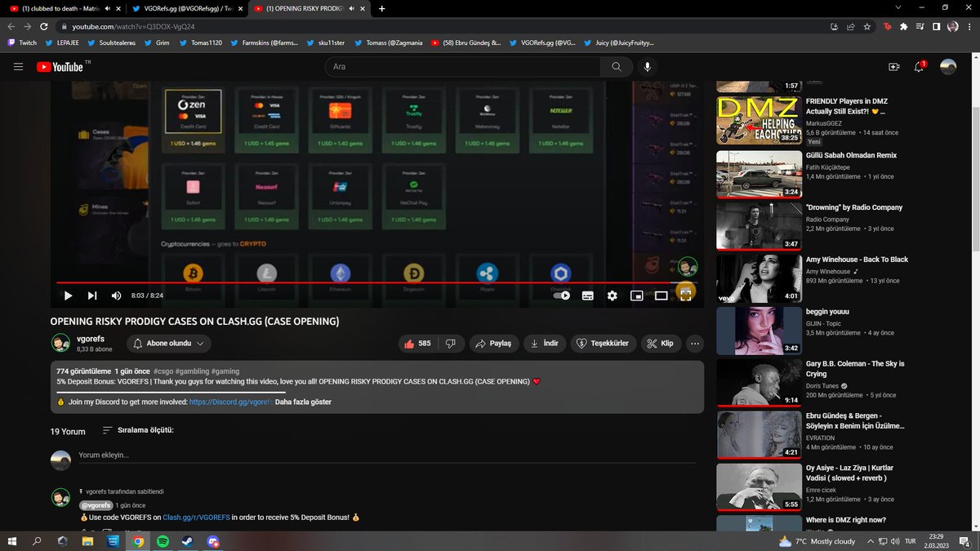Open Gary B.B. Coleman The Sky is Crying
Image resolution: width=980 pixels, height=551 pixels.
point(759,382)
